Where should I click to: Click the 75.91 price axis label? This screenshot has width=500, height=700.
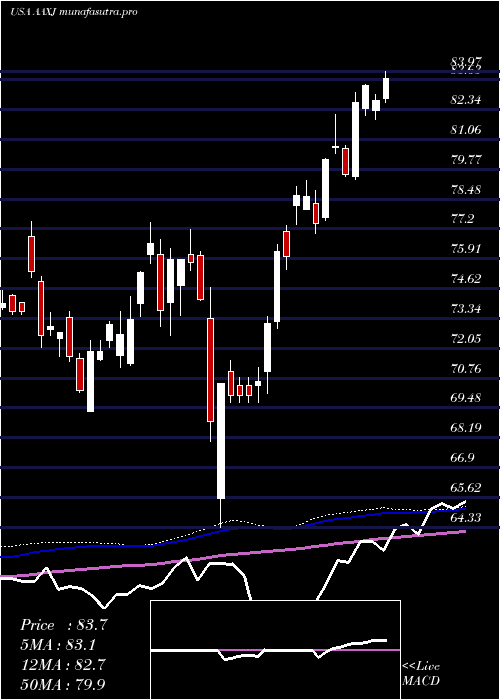coord(466,249)
